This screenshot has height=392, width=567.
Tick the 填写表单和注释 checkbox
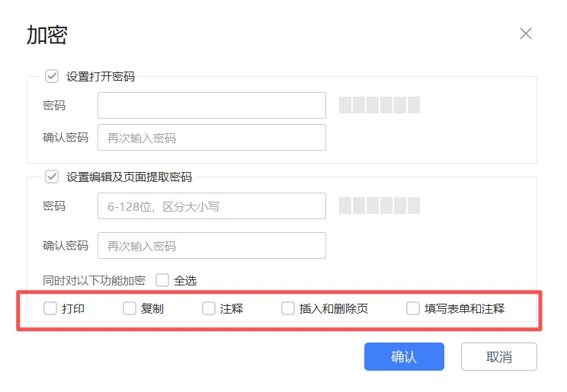click(413, 309)
